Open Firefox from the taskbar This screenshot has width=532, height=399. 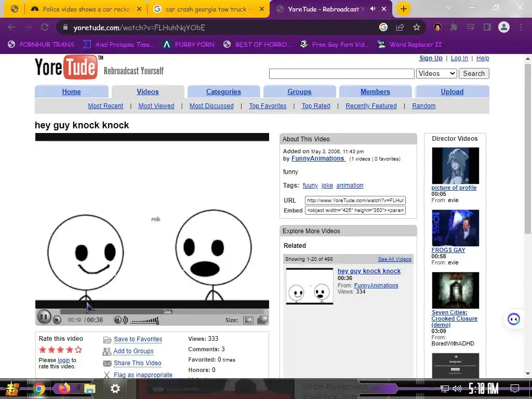click(64, 389)
